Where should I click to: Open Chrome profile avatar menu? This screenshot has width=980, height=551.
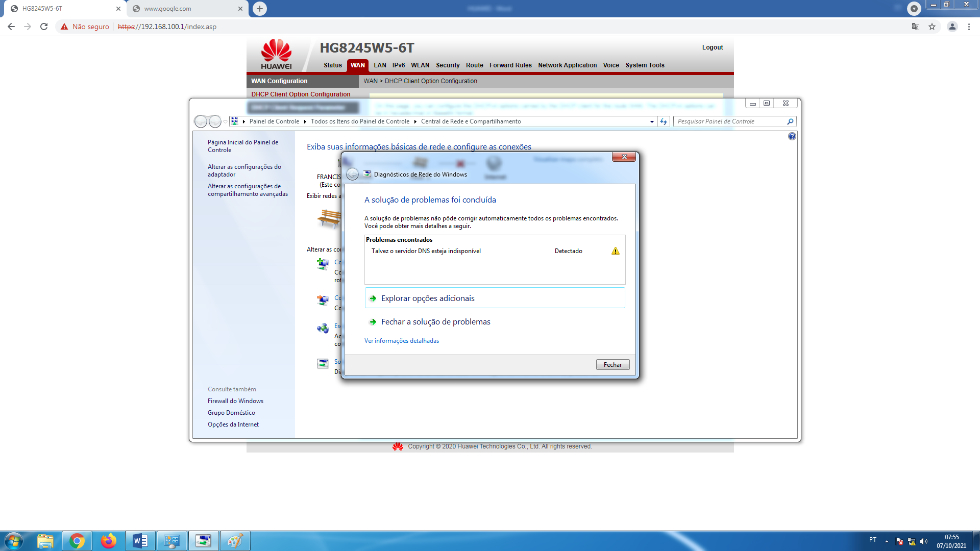(952, 27)
